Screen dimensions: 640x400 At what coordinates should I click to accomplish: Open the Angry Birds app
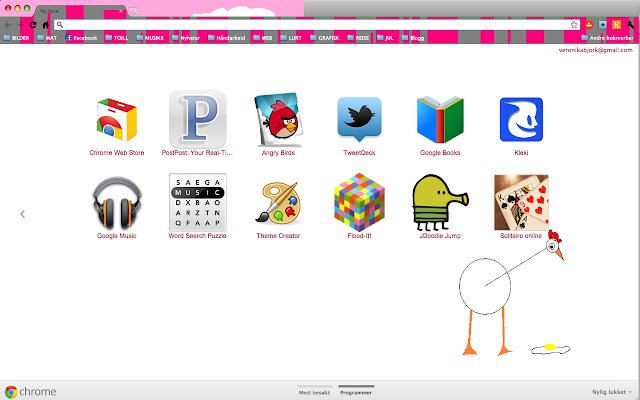tap(278, 120)
